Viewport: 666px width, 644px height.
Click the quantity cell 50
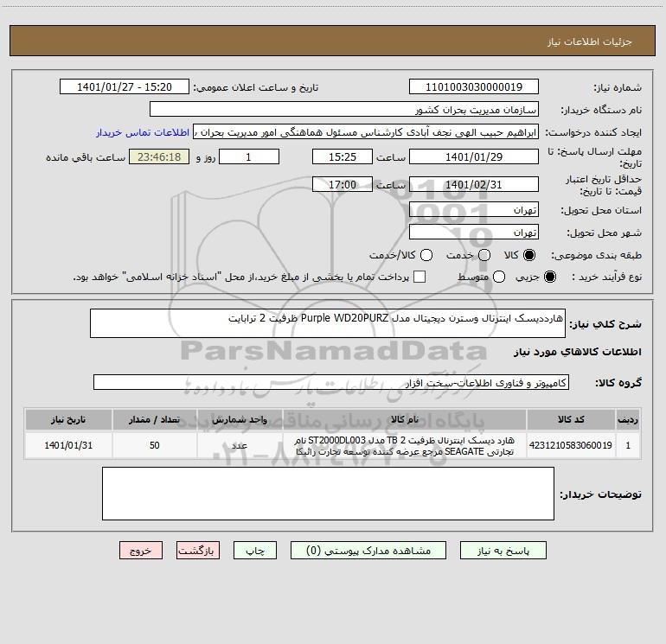click(155, 445)
